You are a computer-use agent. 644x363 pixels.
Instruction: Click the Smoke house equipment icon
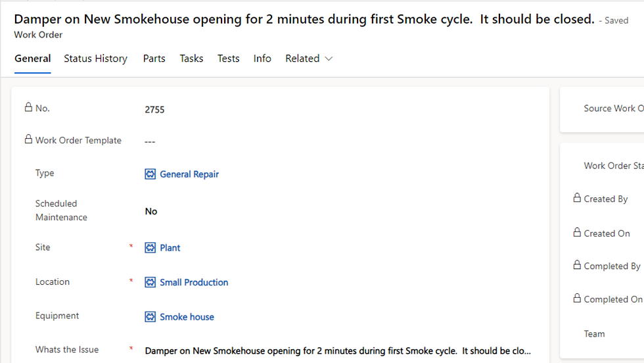(150, 317)
